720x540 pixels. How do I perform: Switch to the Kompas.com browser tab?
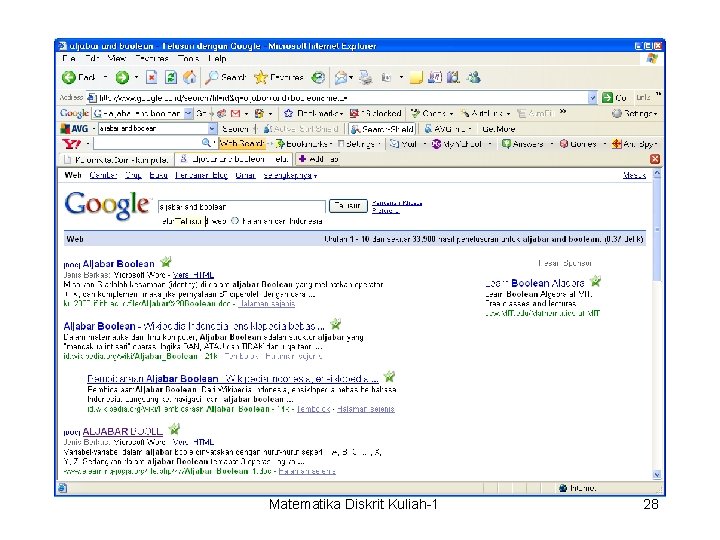[117, 159]
